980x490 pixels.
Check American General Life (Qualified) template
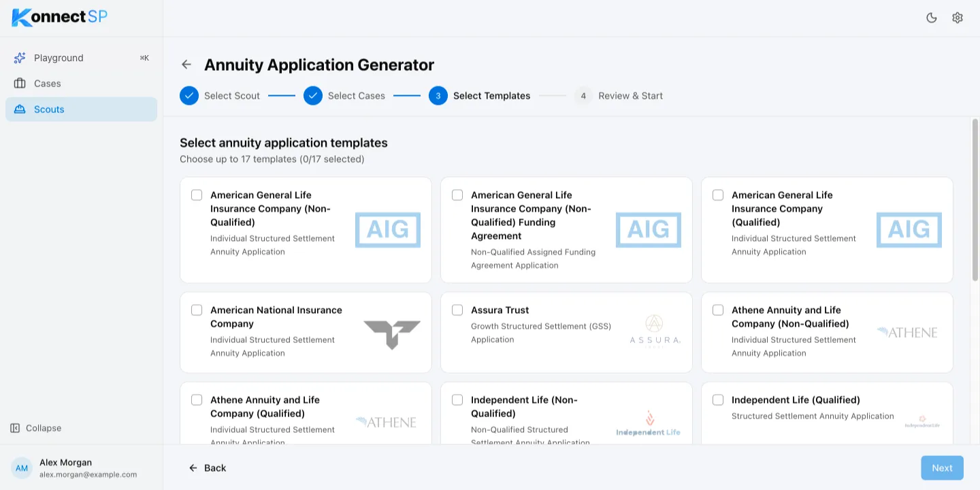[718, 195]
